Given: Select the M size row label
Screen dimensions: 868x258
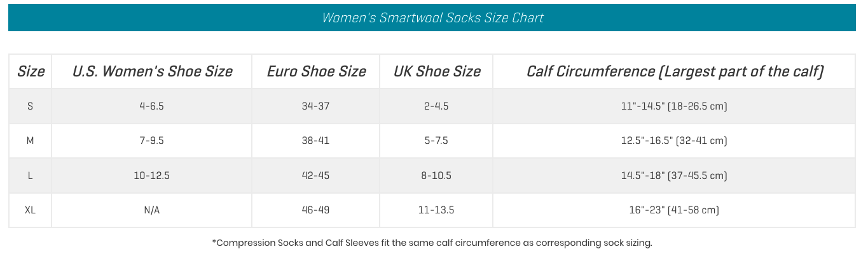Looking at the screenshot, I should coord(31,141).
